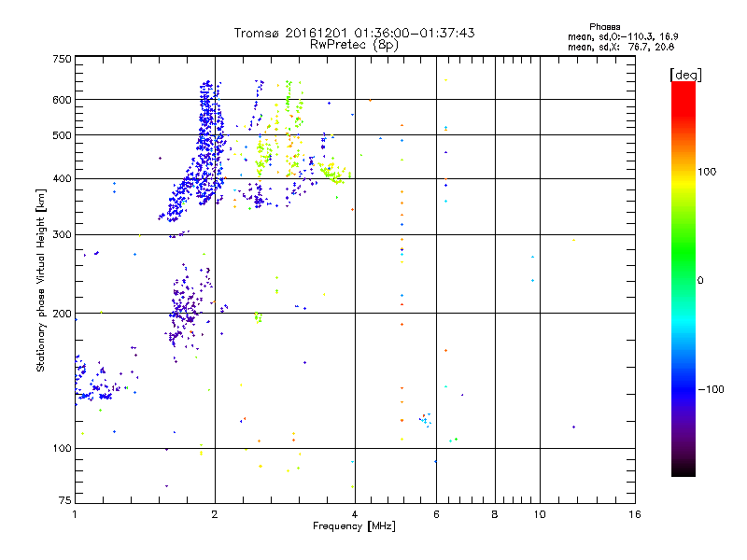This screenshot has height=560, width=747.
Task: Click the 'Frequency [MHz]' axis label
Action: coord(354,526)
